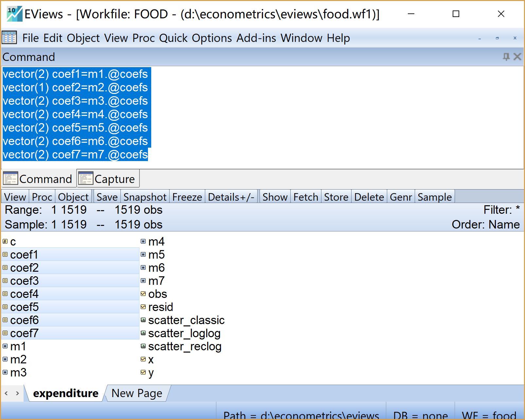This screenshot has width=525, height=420.
Task: Open the Quick menu
Action: pos(173,38)
